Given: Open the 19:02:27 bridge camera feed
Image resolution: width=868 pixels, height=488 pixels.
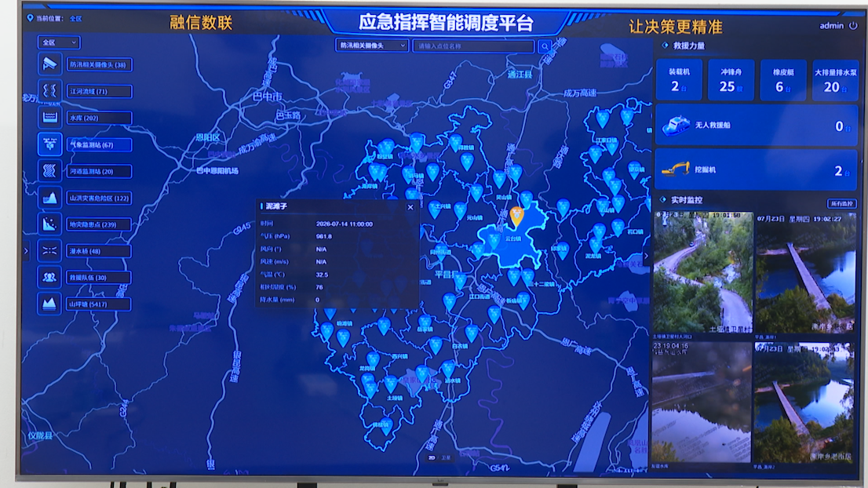Looking at the screenshot, I should click(806, 272).
